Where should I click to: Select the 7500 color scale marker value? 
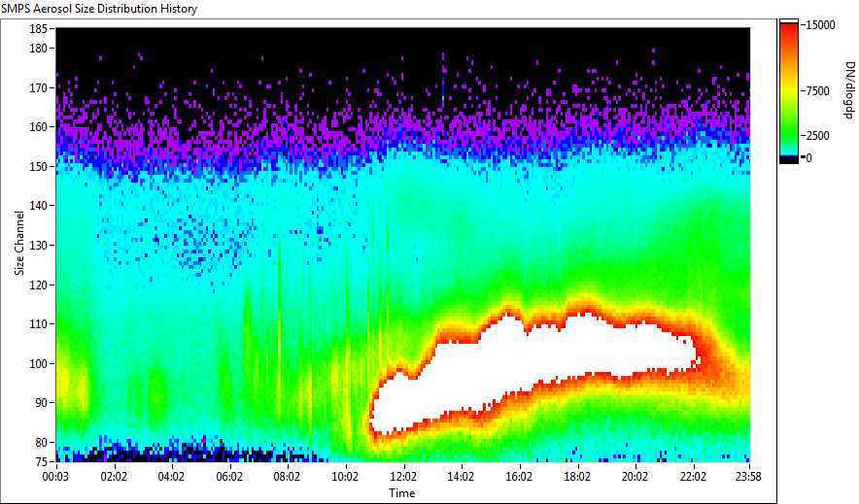point(817,91)
